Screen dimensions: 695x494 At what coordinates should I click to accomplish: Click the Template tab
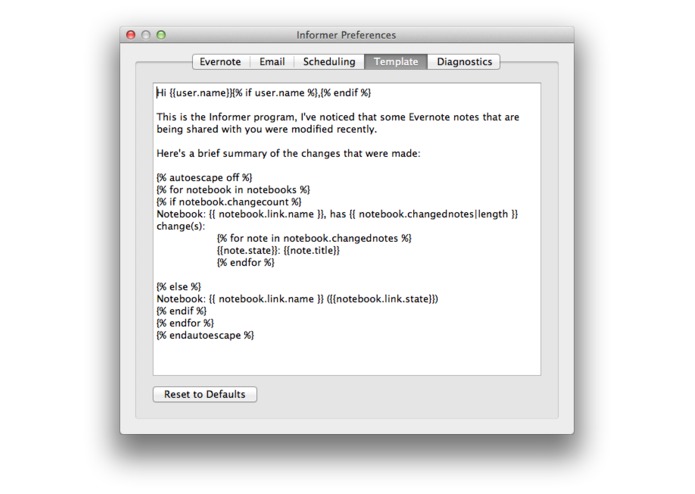(x=396, y=62)
